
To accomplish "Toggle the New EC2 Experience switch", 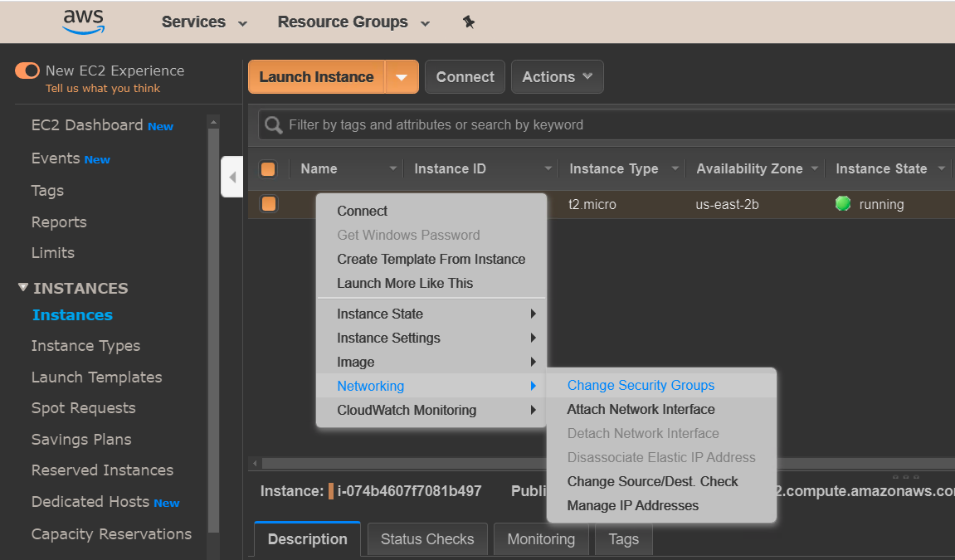I will tap(27, 71).
